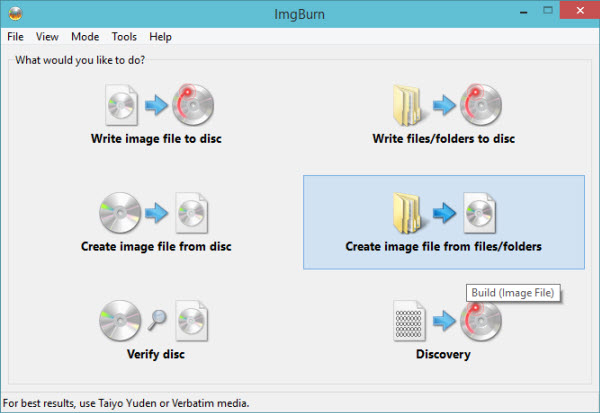Image resolution: width=600 pixels, height=413 pixels.
Task: Click the Write files/folders to disc icon
Action: [447, 105]
